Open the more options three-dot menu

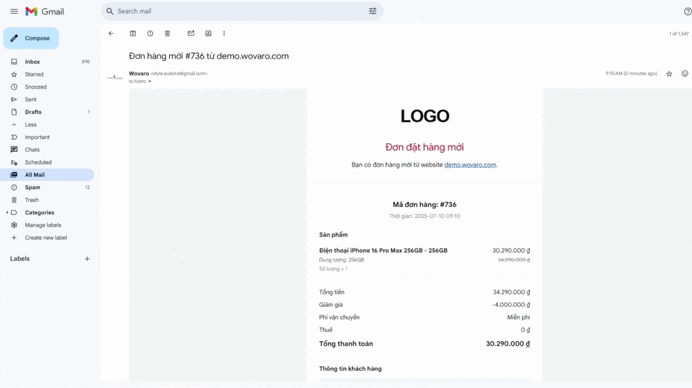224,34
